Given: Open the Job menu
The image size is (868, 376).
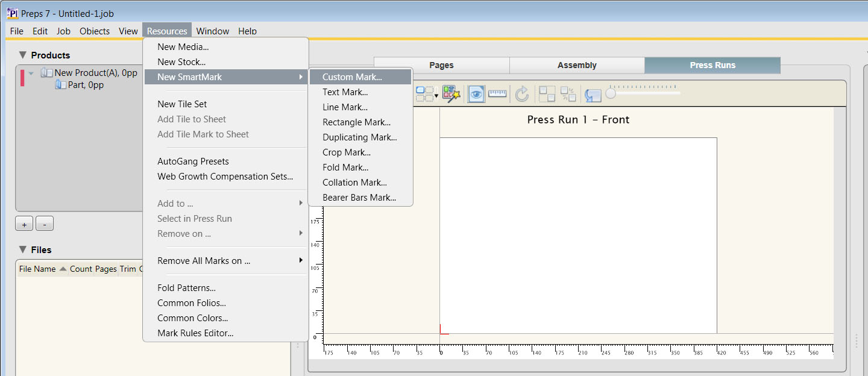Looking at the screenshot, I should (63, 31).
